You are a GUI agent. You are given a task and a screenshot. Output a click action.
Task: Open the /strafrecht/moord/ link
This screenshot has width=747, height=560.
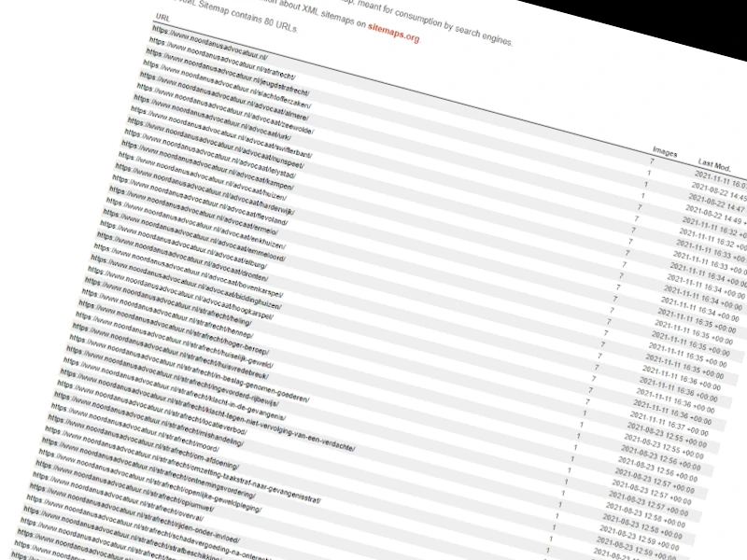point(134,427)
